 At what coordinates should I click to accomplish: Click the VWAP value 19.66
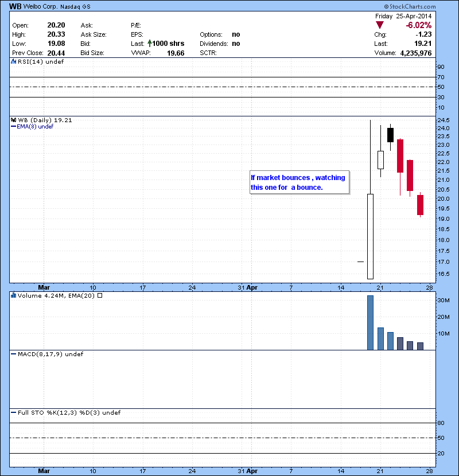(x=176, y=53)
